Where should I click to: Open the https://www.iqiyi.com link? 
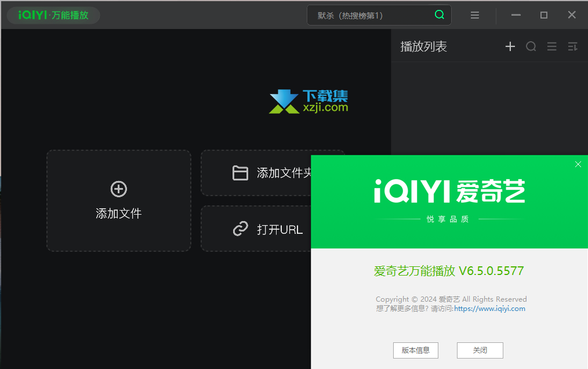pyautogui.click(x=490, y=309)
